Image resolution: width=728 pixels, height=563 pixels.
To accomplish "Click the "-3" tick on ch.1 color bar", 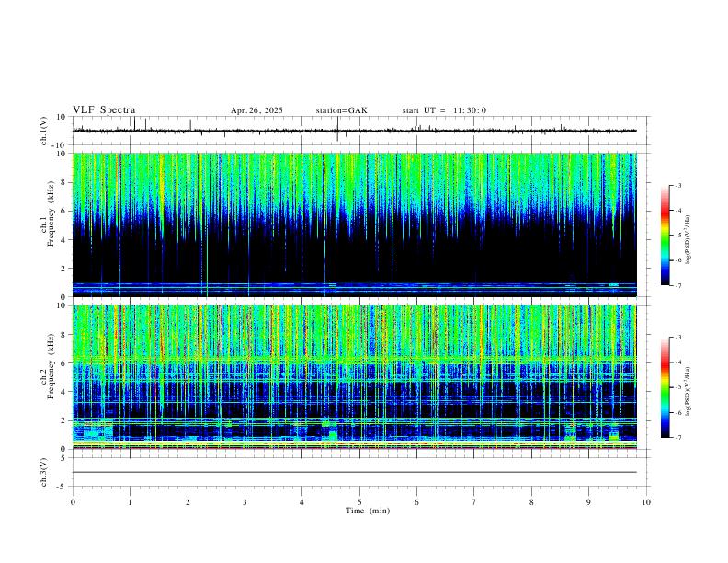I will point(677,185).
